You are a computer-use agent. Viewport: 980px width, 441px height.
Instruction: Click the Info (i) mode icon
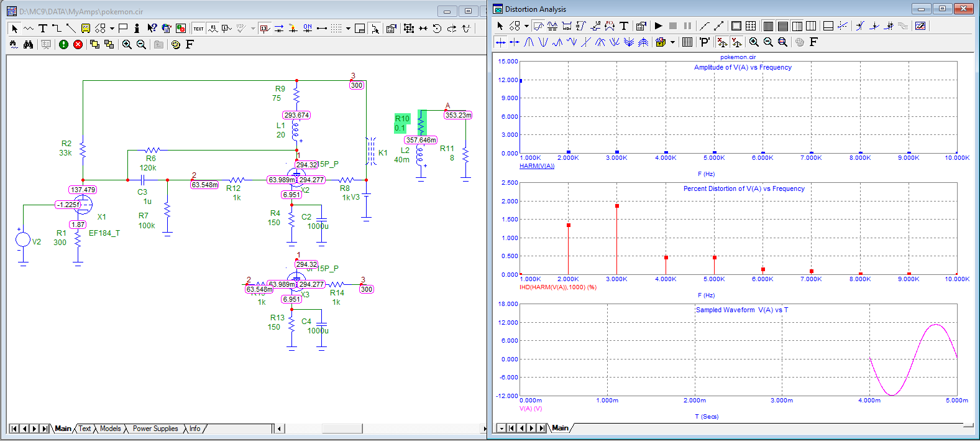click(137, 29)
